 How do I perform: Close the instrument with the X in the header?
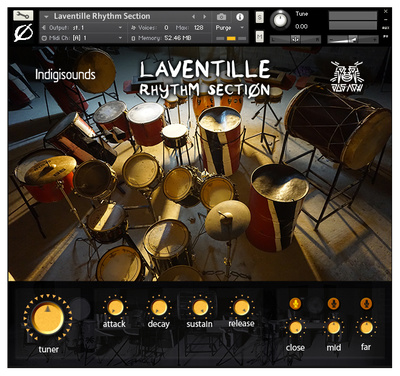(386, 11)
